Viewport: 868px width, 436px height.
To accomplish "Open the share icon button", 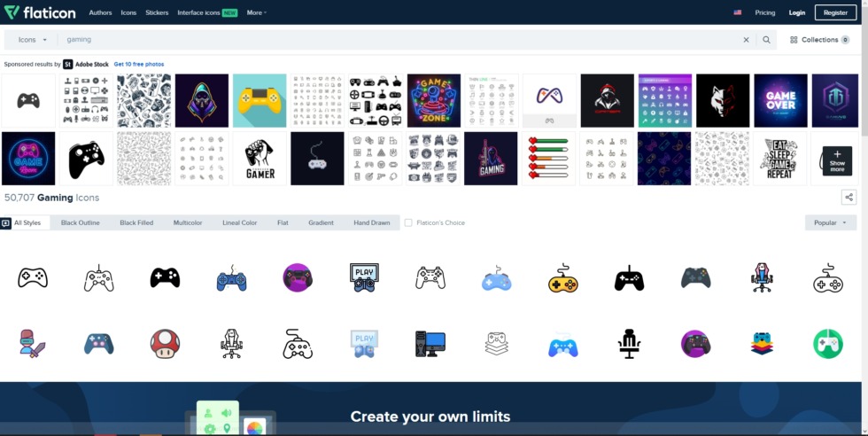I will tap(849, 198).
